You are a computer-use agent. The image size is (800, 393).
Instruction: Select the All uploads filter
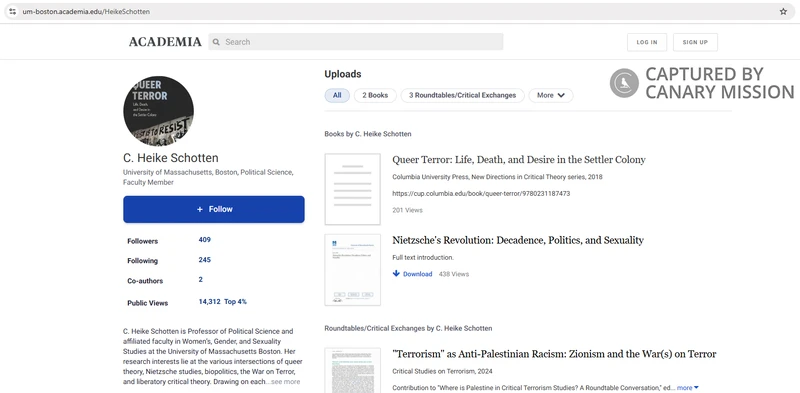(x=337, y=95)
